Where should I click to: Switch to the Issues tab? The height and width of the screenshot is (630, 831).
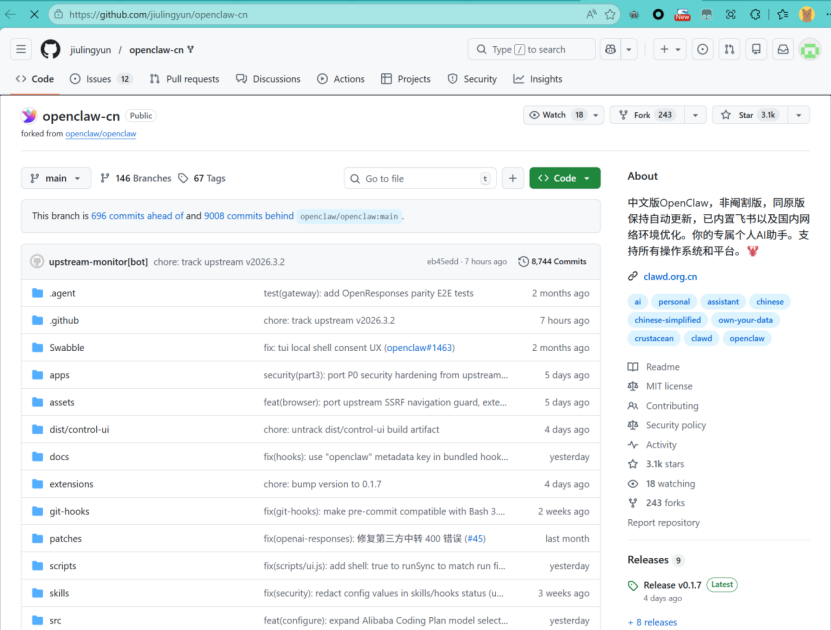pyautogui.click(x=101, y=79)
